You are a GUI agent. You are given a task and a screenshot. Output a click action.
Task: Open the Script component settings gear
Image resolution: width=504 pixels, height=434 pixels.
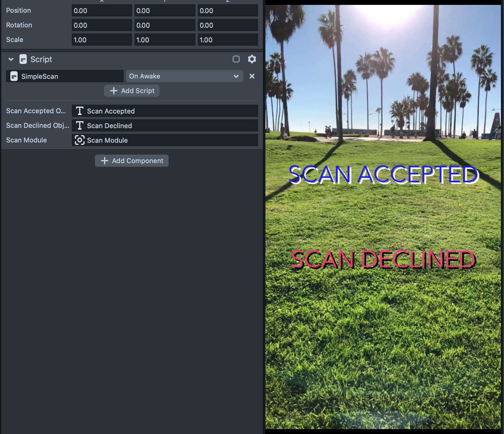[252, 59]
